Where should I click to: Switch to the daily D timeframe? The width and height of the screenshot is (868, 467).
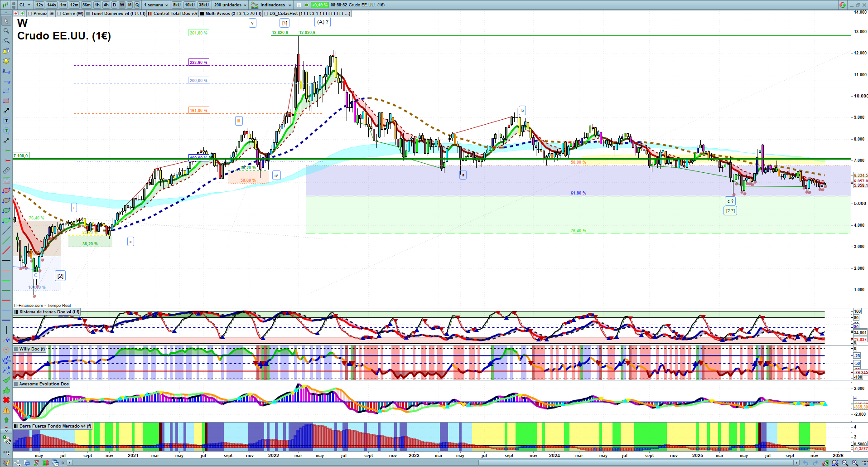pos(114,5)
